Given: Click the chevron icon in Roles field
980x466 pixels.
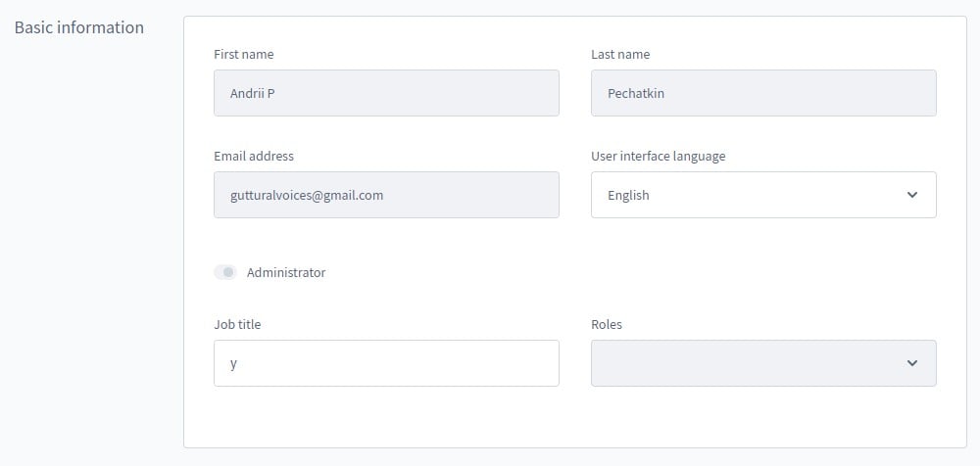Looking at the screenshot, I should click(x=911, y=363).
